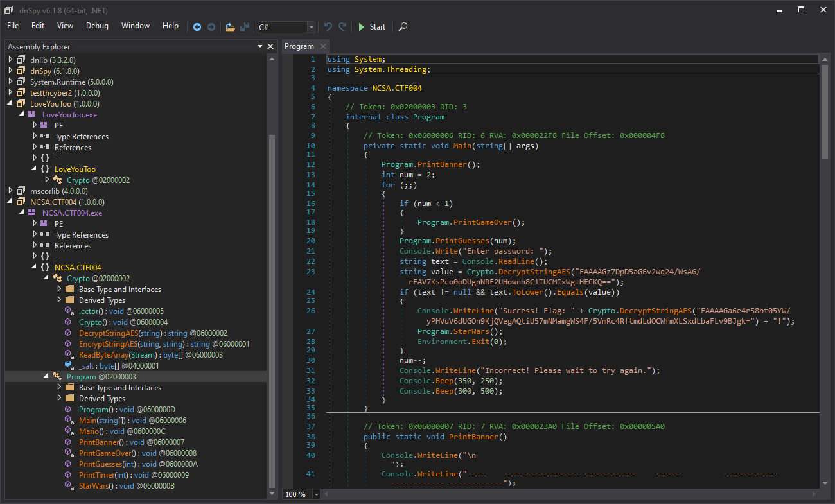Viewport: 835px width, 504px height.
Task: Expand PE node under NCSA.CTF004.exe
Action: (34, 223)
